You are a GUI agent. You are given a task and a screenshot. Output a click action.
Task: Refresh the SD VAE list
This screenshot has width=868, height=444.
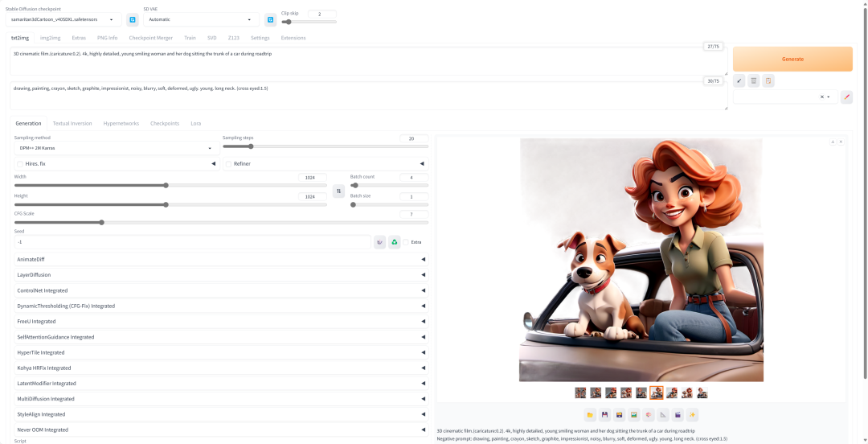[270, 20]
